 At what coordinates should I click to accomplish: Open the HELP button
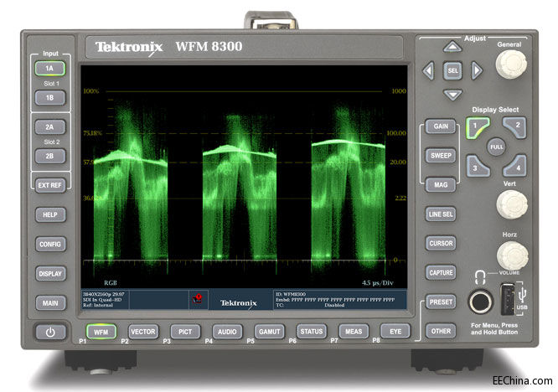point(50,215)
